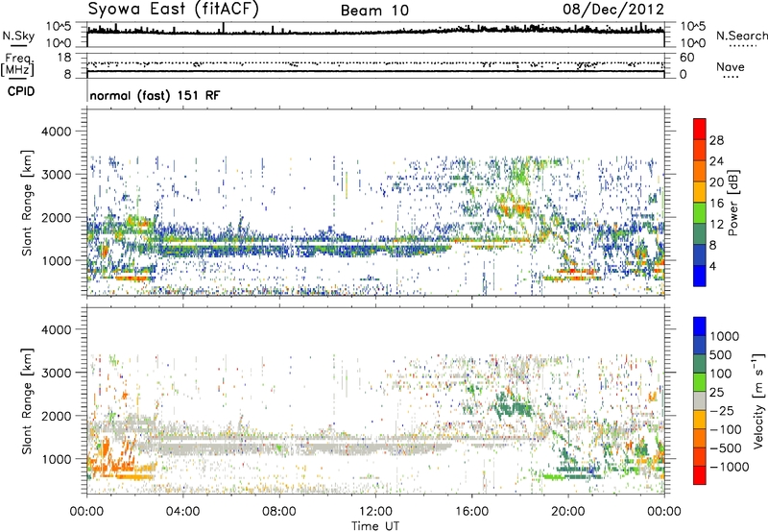Click the "28" value on power color bar
768x532 pixels.
716,140
